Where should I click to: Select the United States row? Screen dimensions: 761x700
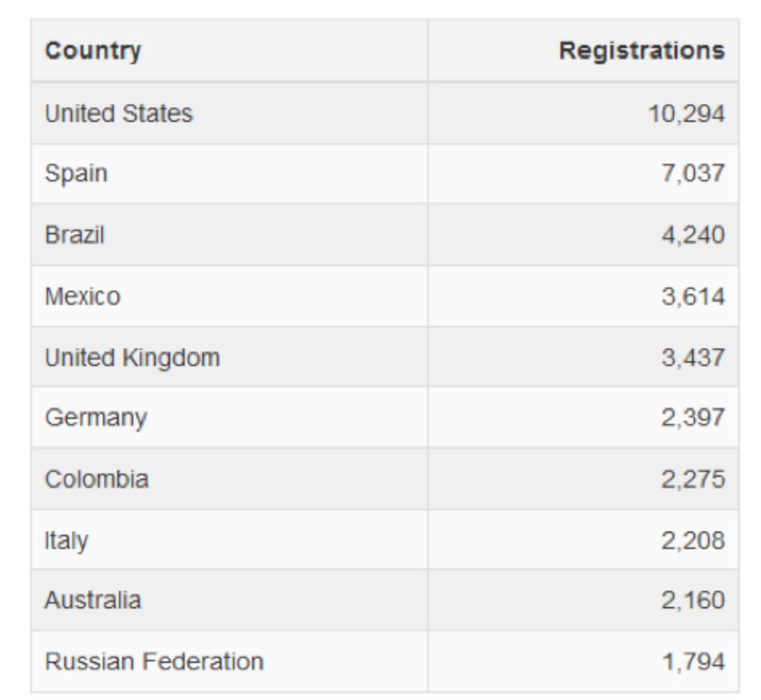pos(385,113)
